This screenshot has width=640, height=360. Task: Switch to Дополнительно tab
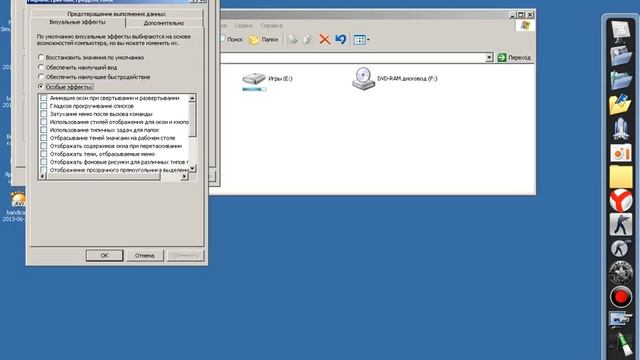click(x=164, y=23)
